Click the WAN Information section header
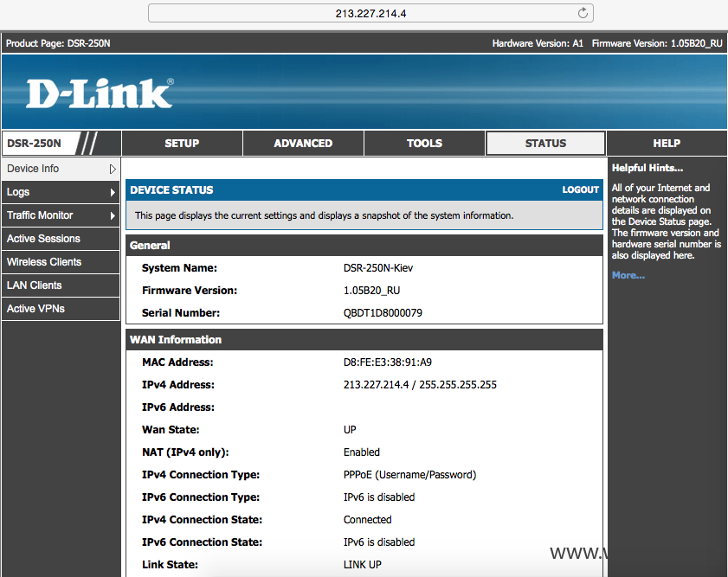The width and height of the screenshot is (728, 577). 364,339
